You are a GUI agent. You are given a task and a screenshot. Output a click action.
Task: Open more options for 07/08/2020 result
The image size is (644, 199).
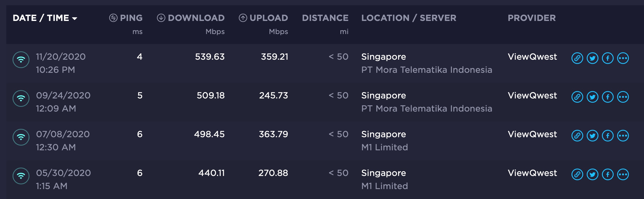pyautogui.click(x=623, y=136)
